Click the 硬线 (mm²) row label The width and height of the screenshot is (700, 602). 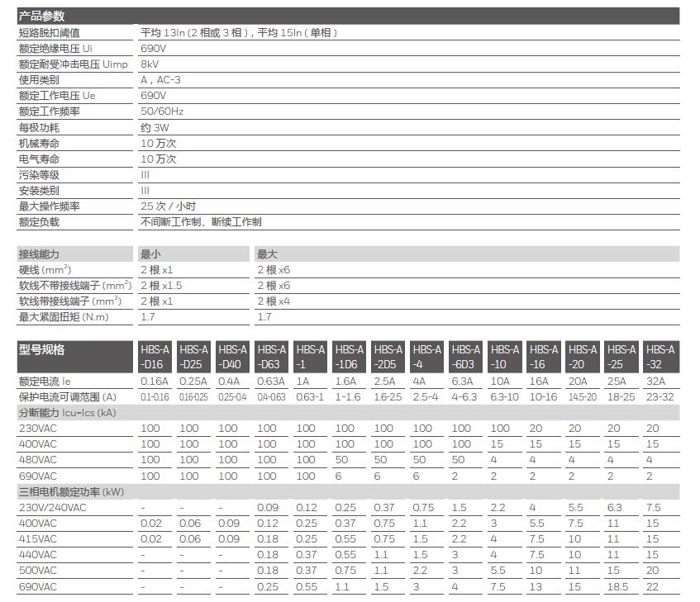(x=45, y=270)
